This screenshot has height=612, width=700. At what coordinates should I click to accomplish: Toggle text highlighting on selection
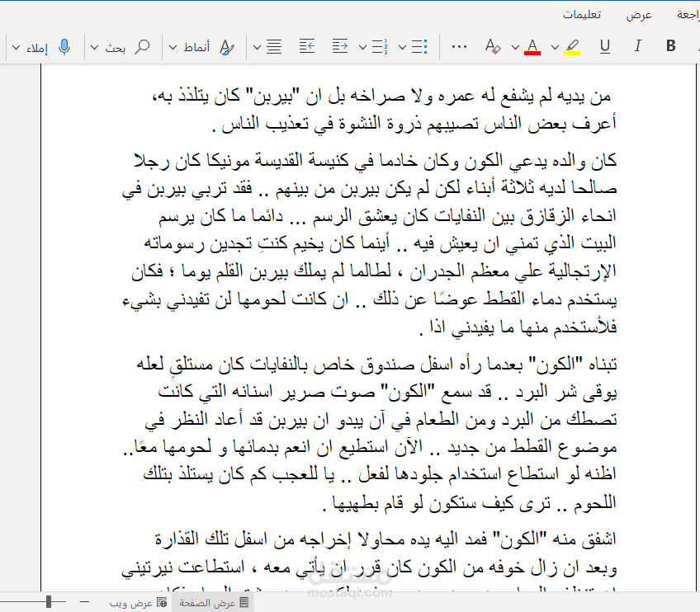tap(573, 47)
